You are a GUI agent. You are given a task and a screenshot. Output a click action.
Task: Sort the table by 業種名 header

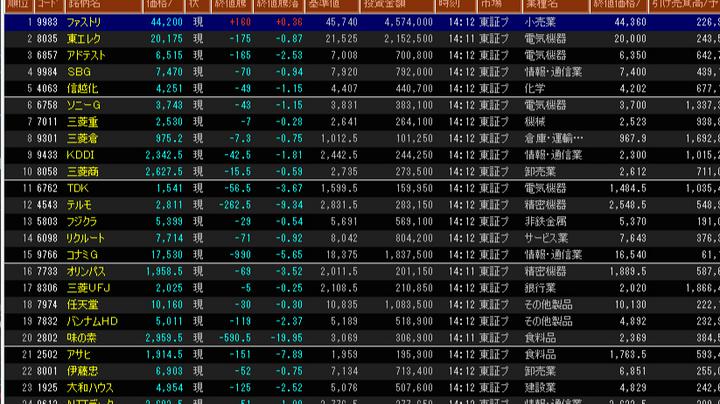coord(544,5)
